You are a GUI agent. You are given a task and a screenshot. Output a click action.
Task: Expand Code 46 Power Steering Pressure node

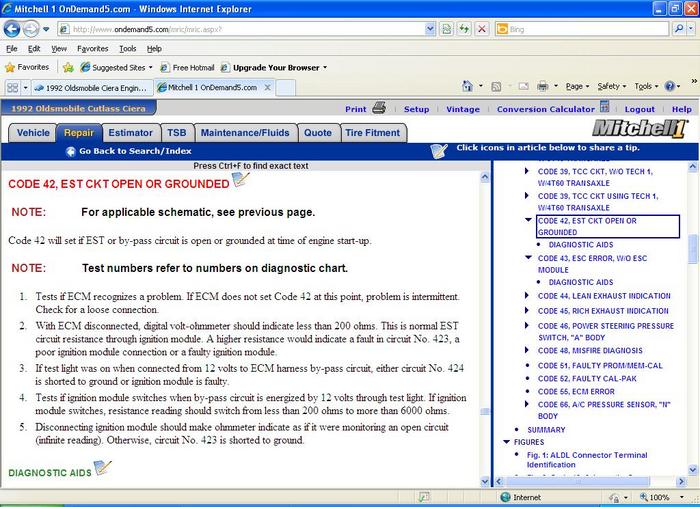(x=527, y=325)
